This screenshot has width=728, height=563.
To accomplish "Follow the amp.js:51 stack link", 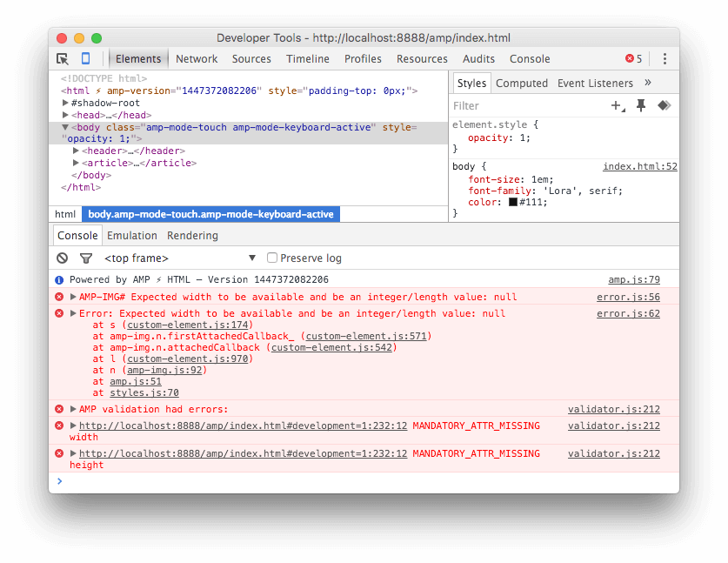I will (136, 381).
